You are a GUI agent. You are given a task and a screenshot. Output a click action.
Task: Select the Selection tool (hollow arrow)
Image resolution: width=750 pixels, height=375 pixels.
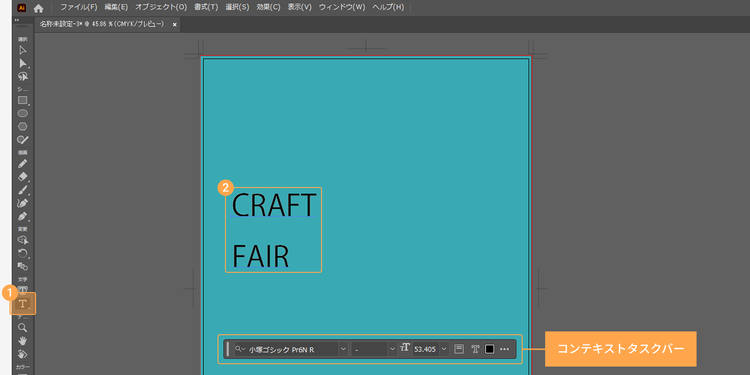pos(22,50)
